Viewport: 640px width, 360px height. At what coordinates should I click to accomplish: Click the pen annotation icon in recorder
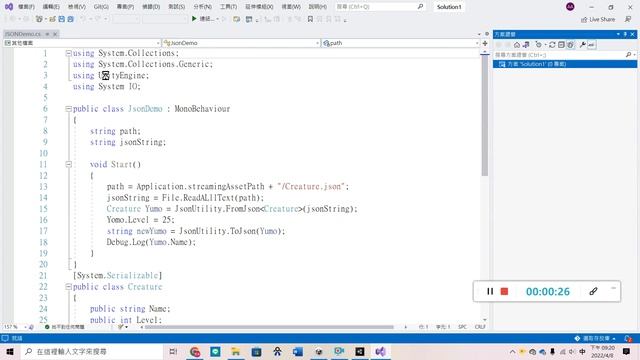tap(593, 291)
